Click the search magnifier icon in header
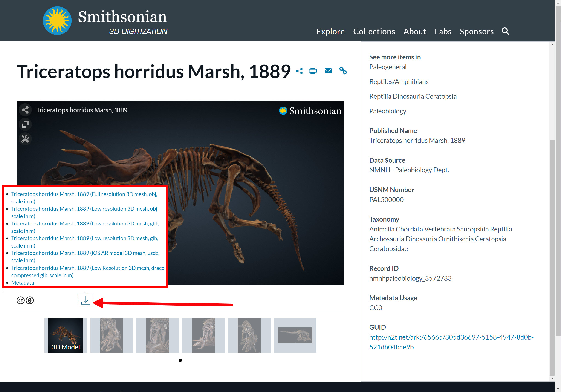The image size is (561, 392). point(505,31)
